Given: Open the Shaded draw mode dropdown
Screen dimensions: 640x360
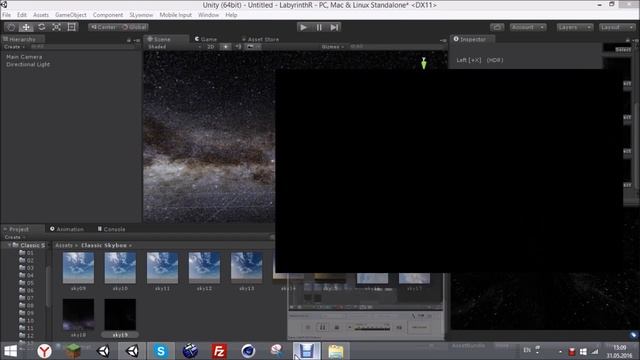Looking at the screenshot, I should (x=175, y=47).
